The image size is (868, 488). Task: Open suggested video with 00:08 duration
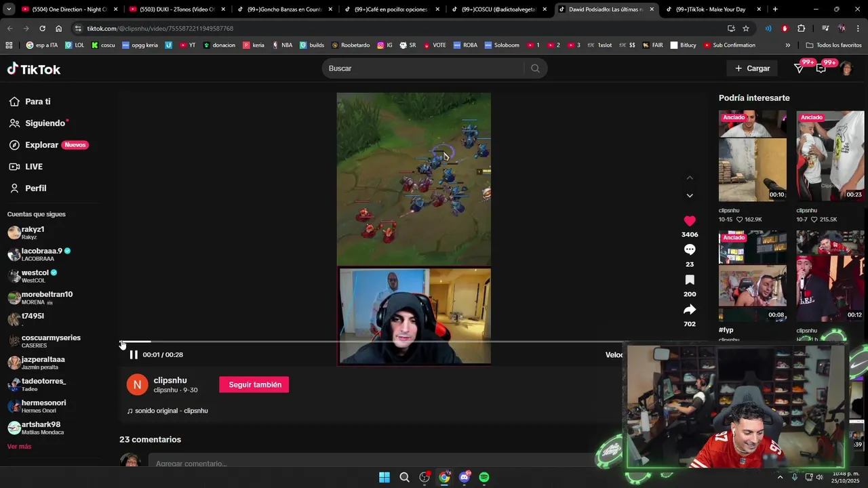[x=753, y=276]
